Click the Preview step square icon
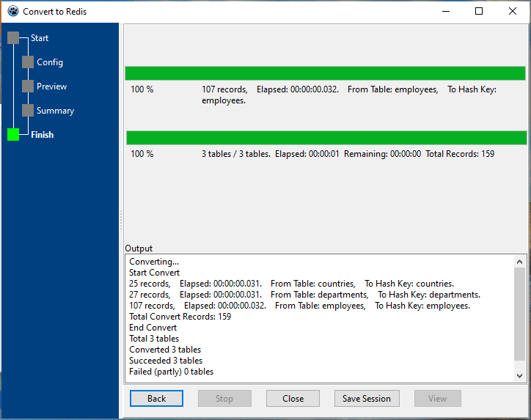The image size is (531, 420). pyautogui.click(x=28, y=86)
